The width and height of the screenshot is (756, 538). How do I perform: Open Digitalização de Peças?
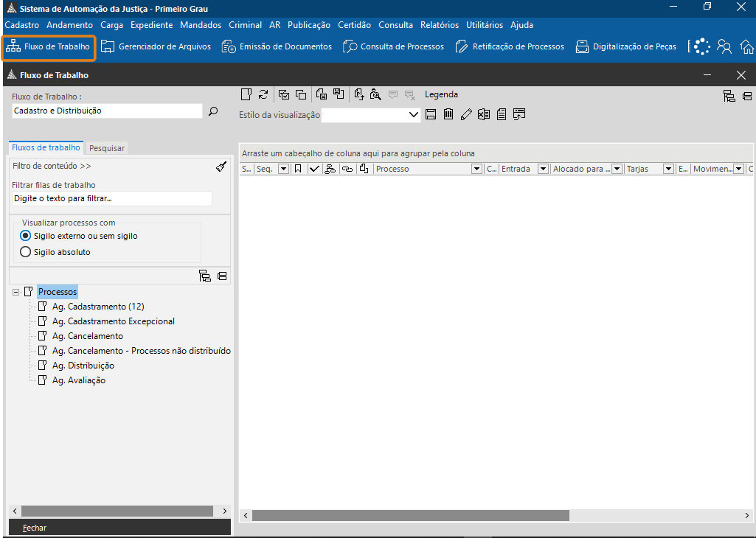pos(626,46)
